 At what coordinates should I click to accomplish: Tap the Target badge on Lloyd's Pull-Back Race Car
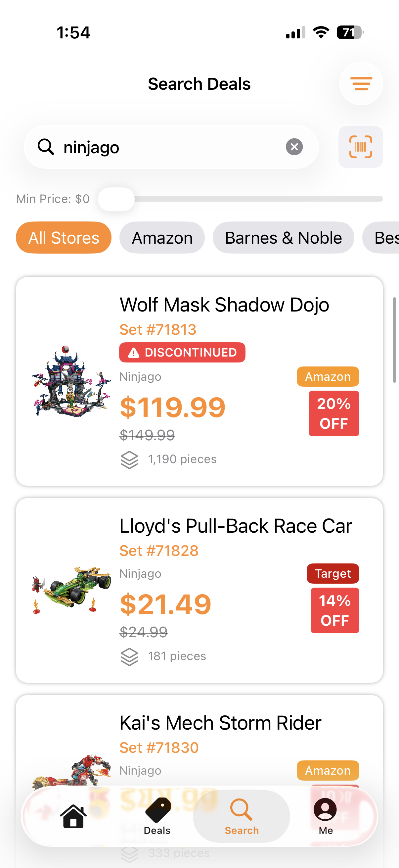click(333, 573)
